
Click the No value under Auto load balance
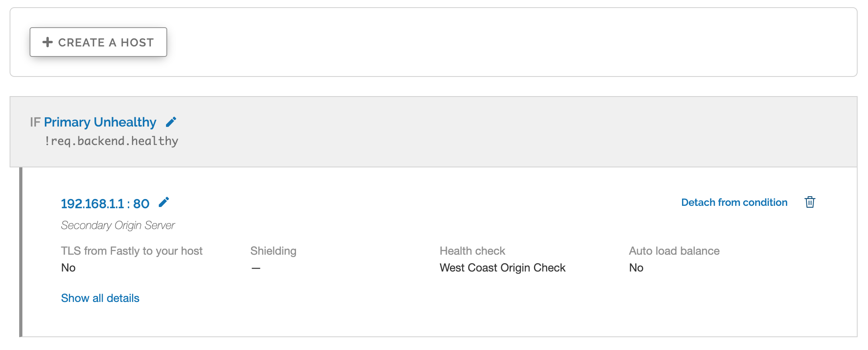pos(636,268)
